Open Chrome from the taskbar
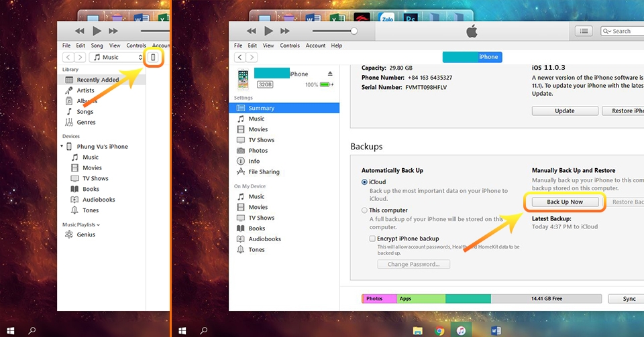 (439, 330)
